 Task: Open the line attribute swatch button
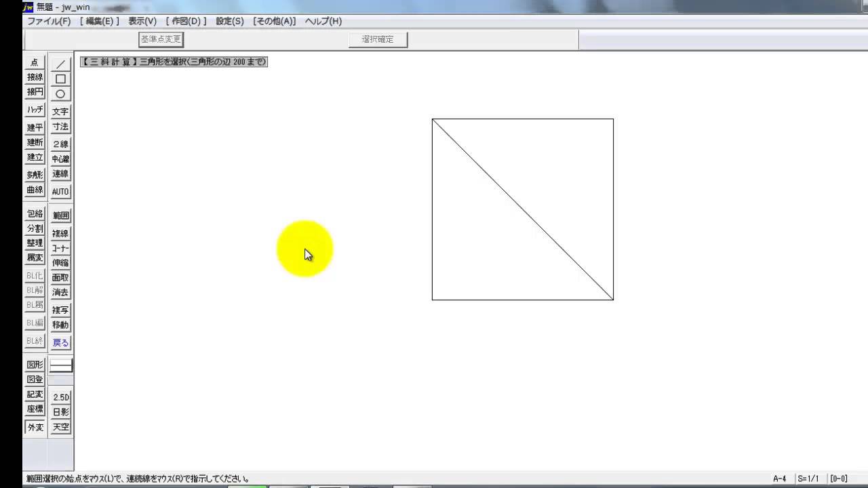point(60,365)
